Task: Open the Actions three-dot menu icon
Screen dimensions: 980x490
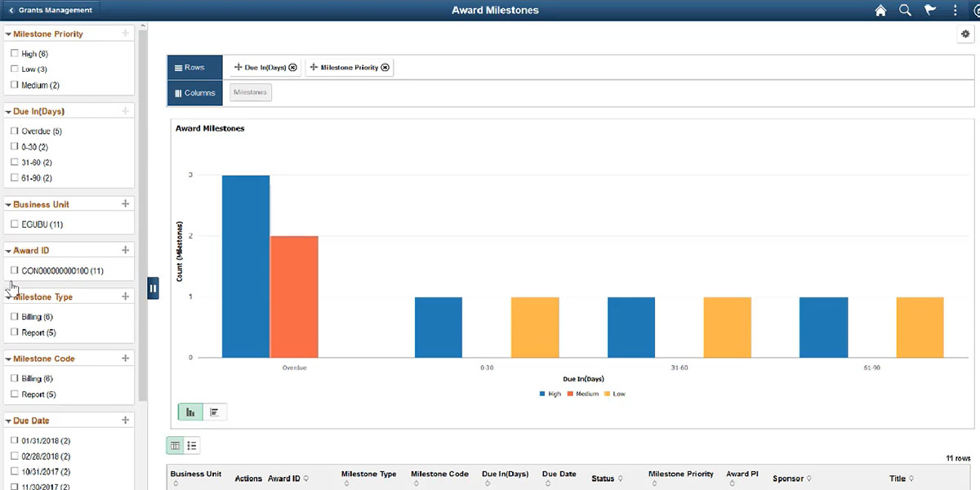Action: [954, 10]
